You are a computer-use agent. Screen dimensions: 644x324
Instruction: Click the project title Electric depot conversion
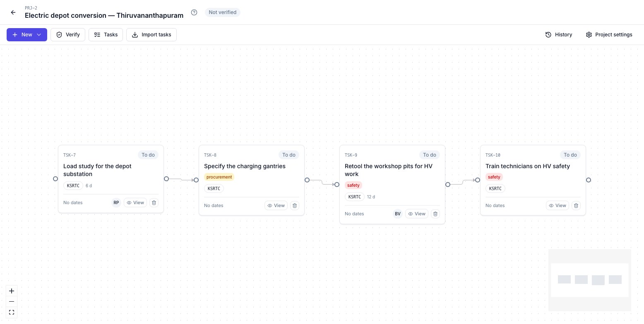(x=104, y=16)
